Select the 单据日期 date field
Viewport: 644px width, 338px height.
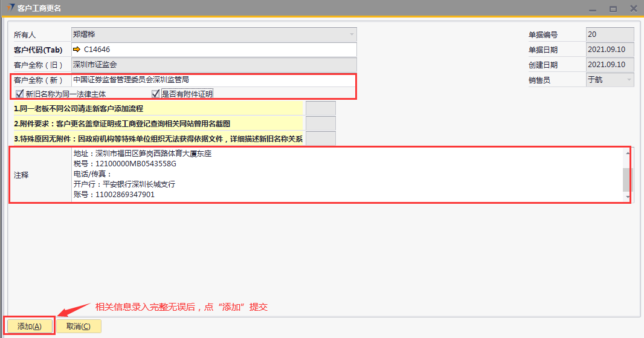pyautogui.click(x=610, y=50)
